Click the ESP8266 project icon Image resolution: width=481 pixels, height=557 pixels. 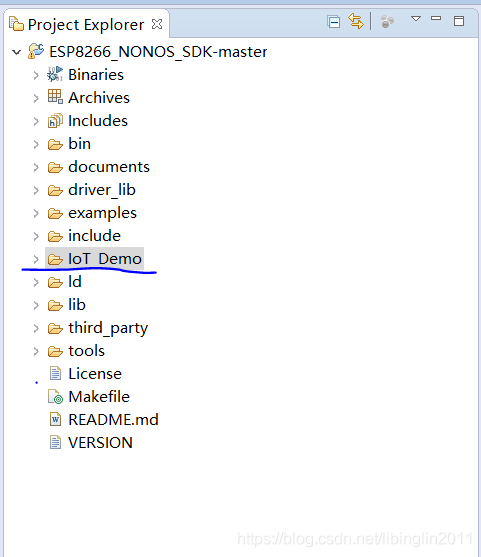click(36, 51)
